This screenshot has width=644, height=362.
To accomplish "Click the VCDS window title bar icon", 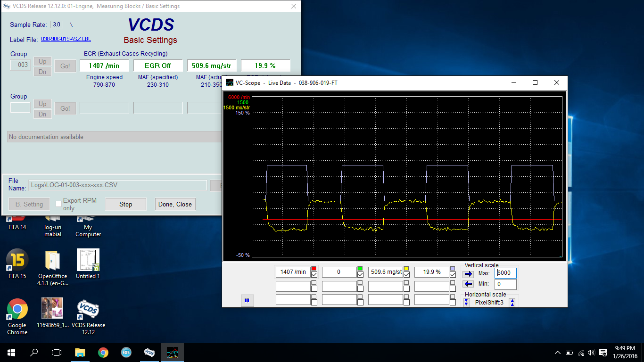I will [7, 6].
